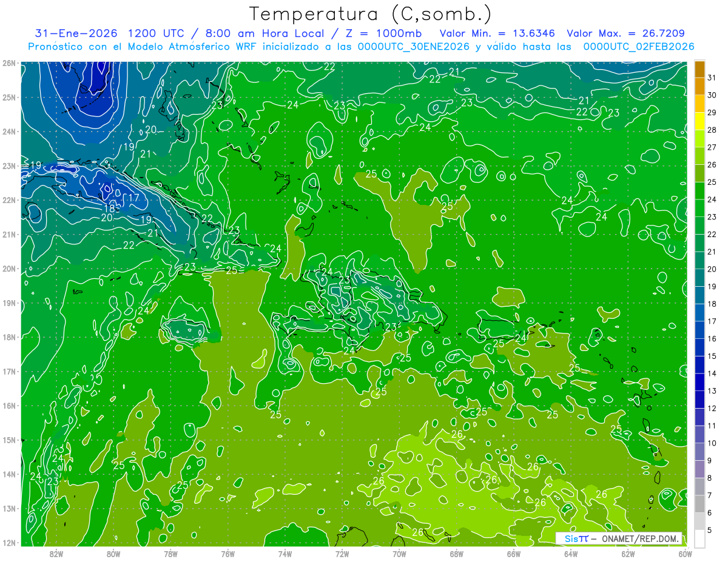Select the 'Z = 1000mb' pressure level text
The height and width of the screenshot is (562, 728).
(385, 33)
